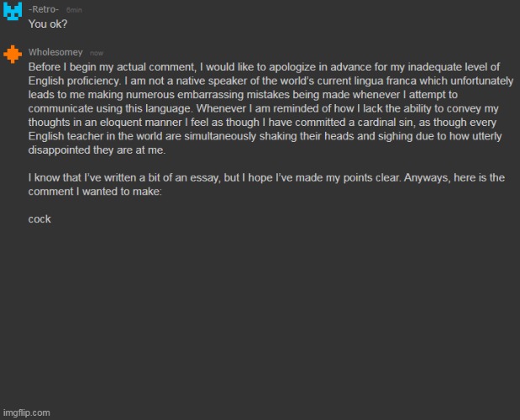Click the final one-word line of the comment
Screen dimensions: 520x420
39,219
